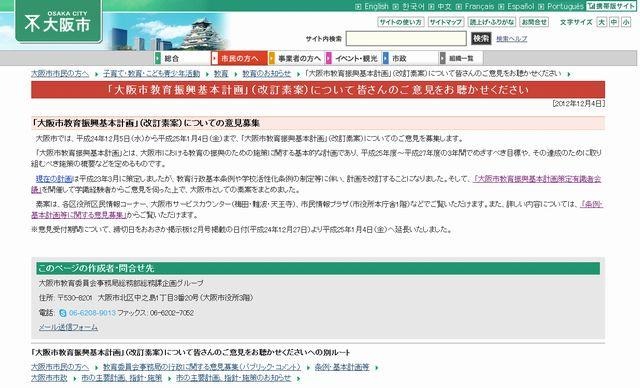The image size is (640, 388).
Task: Open 条例・基本計画等に関する意見募集 link
Action: pyautogui.click(x=79, y=215)
